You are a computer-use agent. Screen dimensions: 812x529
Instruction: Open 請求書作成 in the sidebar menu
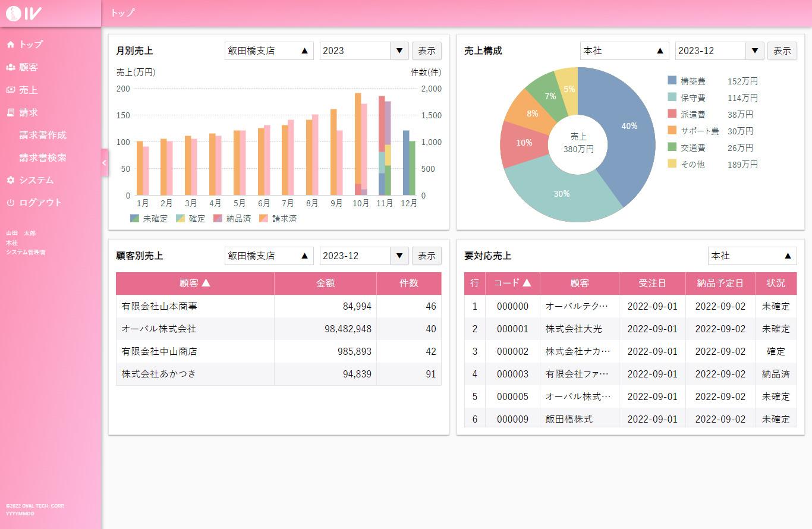click(x=43, y=135)
